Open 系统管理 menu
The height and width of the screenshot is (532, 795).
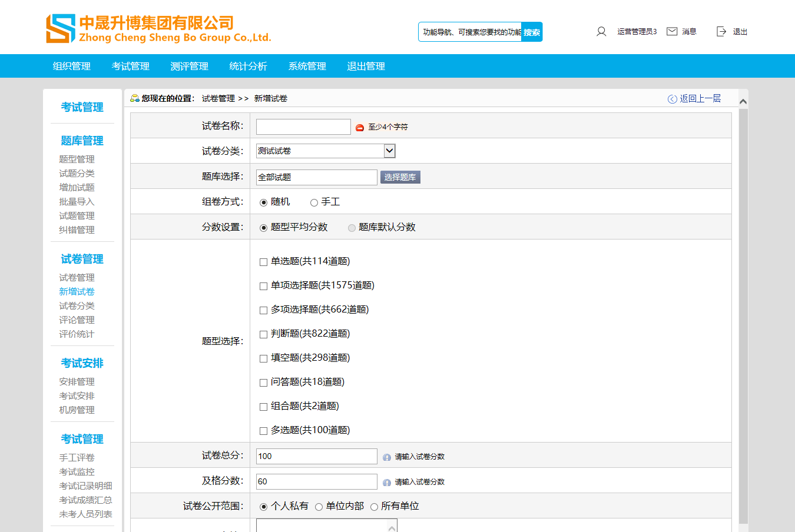tap(307, 66)
